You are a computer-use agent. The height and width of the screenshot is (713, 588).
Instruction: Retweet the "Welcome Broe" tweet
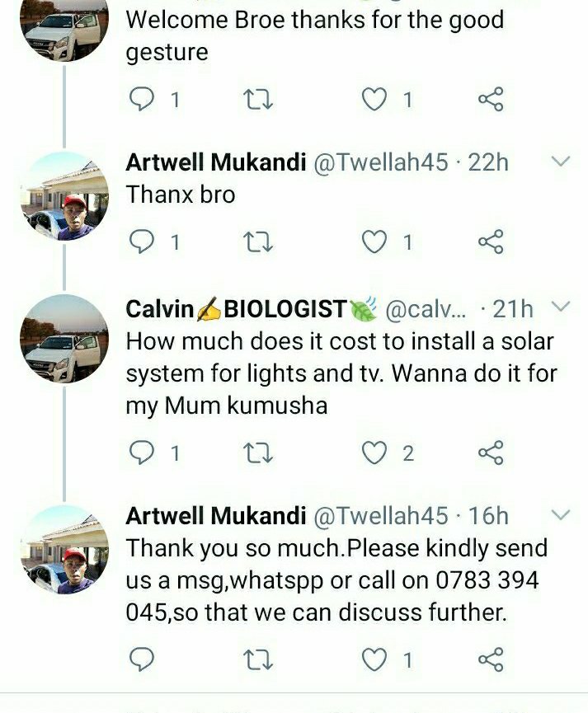pos(259,100)
